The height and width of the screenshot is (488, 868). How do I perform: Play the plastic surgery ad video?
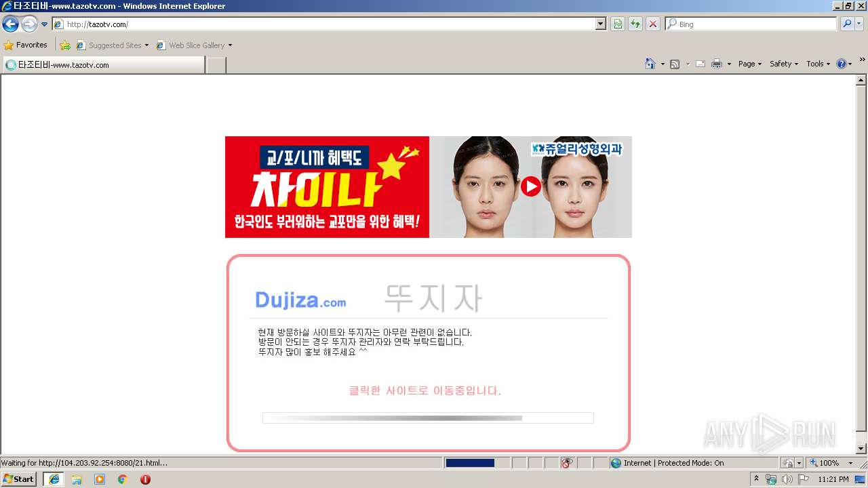pyautogui.click(x=530, y=186)
